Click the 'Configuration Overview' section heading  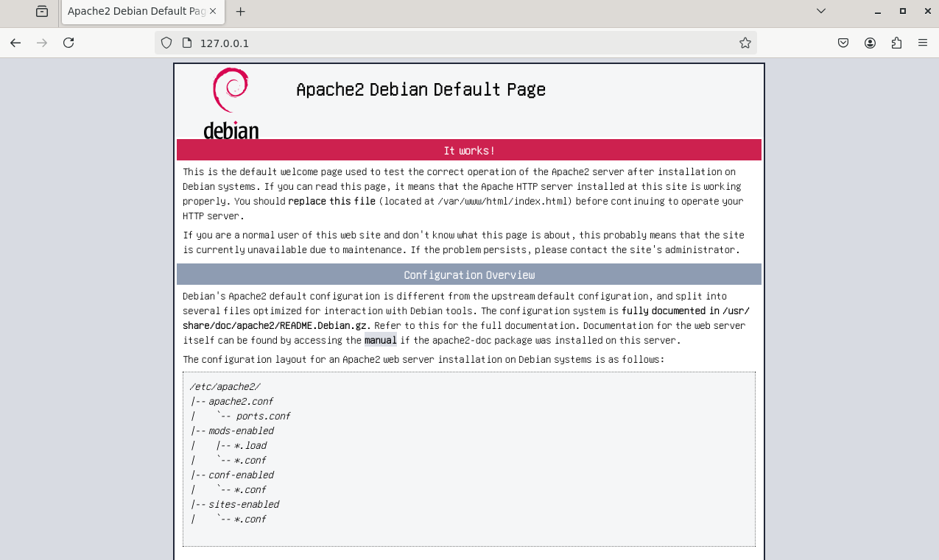point(469,275)
